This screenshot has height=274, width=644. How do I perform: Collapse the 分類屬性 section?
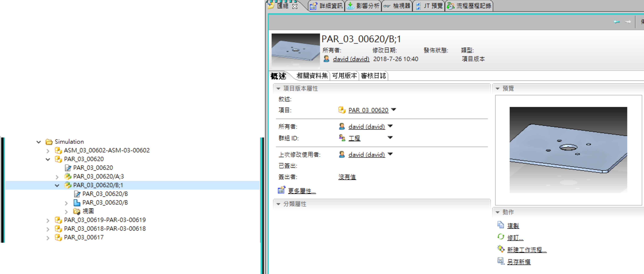278,204
